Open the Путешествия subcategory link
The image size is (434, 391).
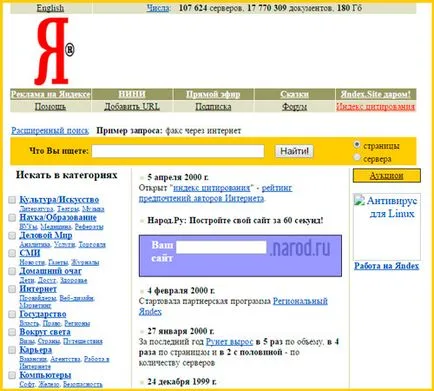pyautogui.click(x=83, y=341)
